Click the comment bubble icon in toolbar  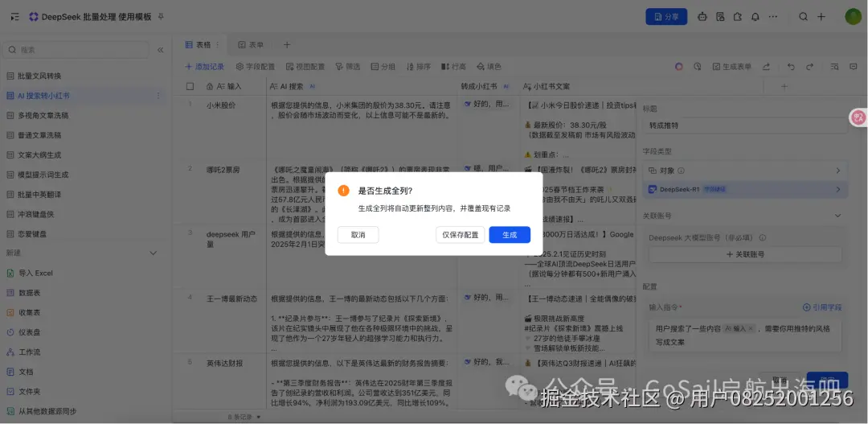click(853, 67)
